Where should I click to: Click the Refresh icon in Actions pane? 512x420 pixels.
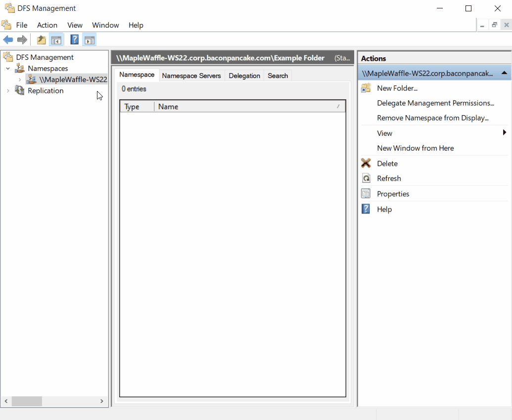pos(366,178)
